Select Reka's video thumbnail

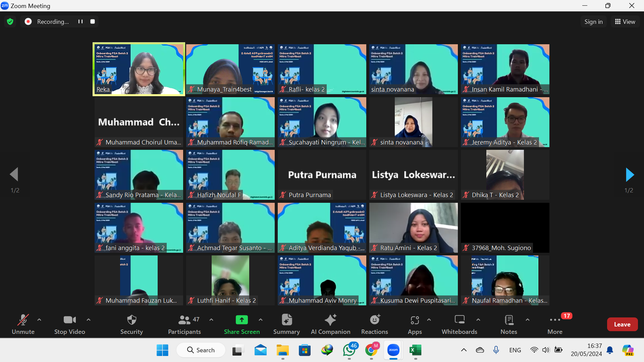tap(139, 69)
